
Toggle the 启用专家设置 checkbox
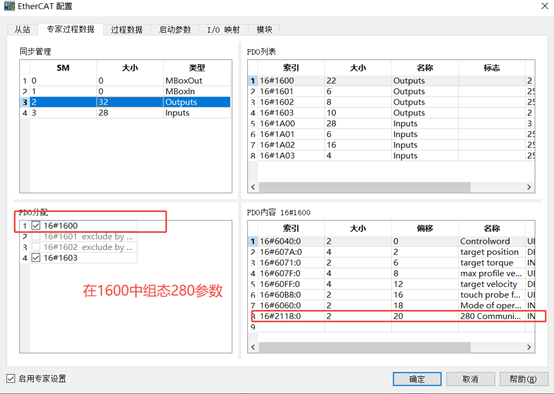(x=11, y=378)
